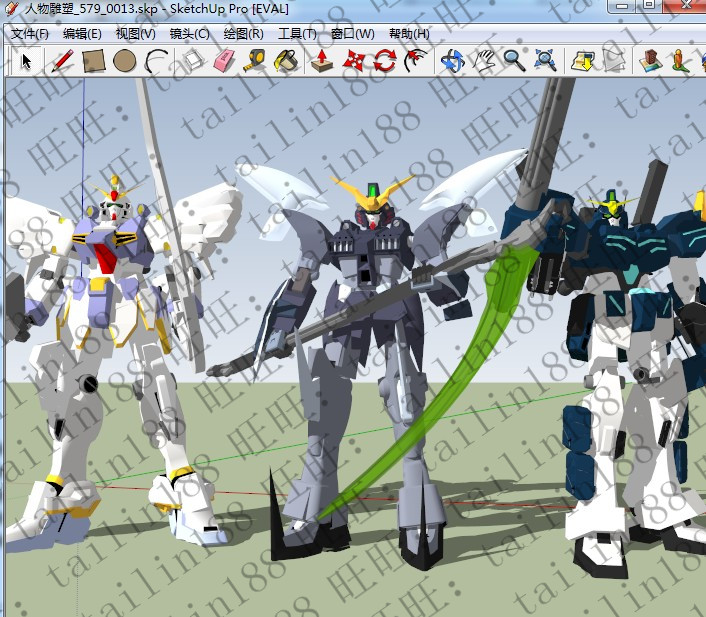Open the 窗口(W) window menu
706x617 pixels.
pos(353,34)
